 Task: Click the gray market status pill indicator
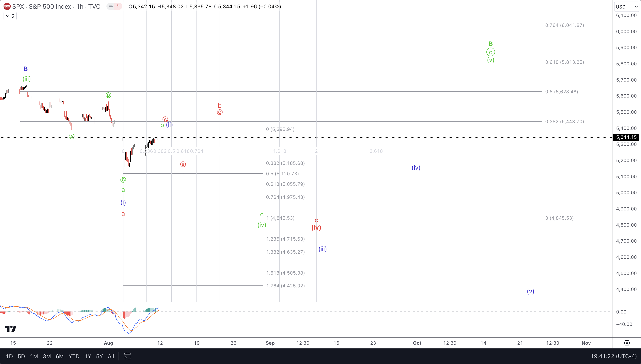point(111,7)
